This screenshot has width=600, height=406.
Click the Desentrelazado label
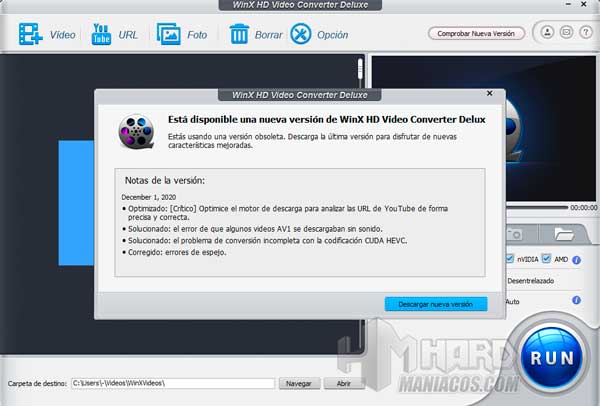[x=530, y=280]
